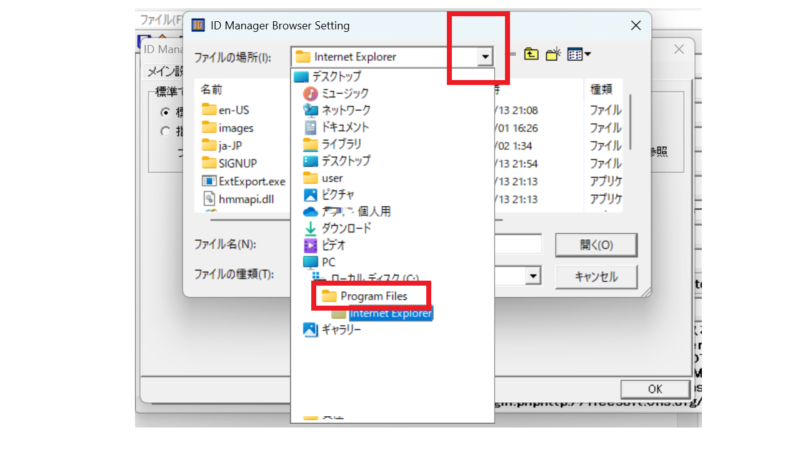
Task: Select highlighted Internet Explorer entry
Action: 382,313
